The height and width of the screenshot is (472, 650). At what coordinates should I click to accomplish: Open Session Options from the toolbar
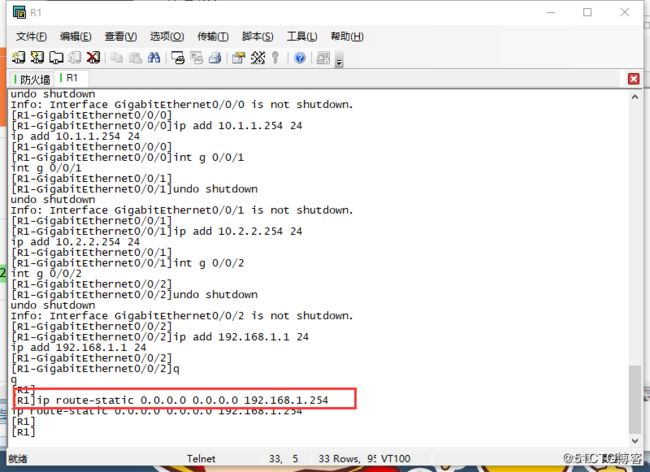coord(239,58)
